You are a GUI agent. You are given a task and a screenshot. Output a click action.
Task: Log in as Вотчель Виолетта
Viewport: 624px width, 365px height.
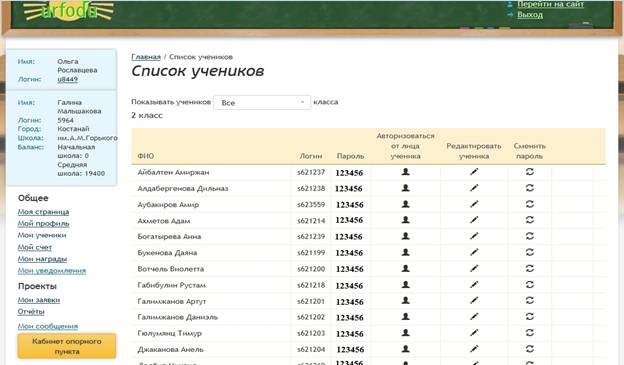click(405, 269)
